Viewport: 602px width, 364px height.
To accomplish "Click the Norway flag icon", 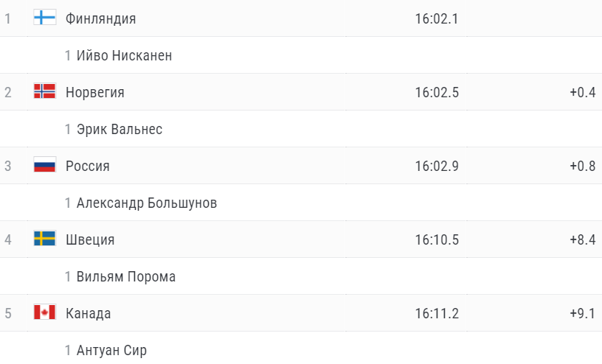I will tap(44, 91).
